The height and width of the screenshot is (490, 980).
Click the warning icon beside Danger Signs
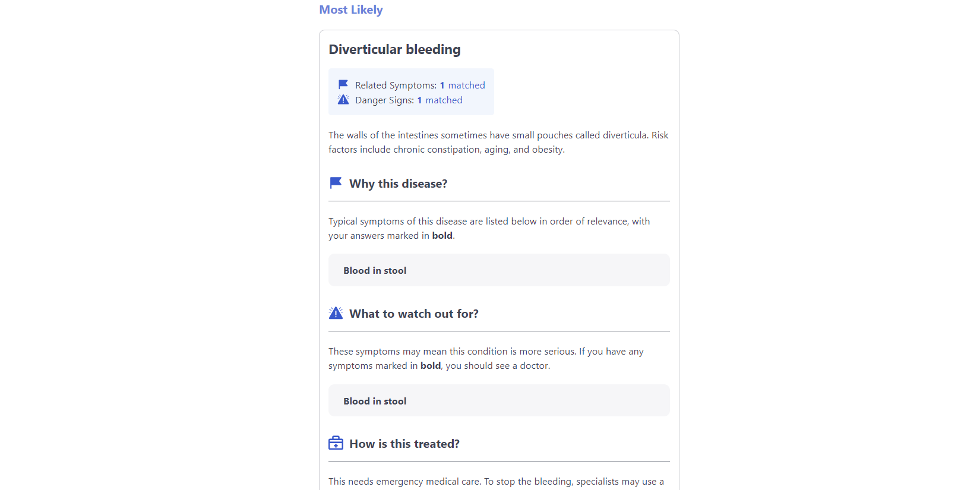(343, 100)
